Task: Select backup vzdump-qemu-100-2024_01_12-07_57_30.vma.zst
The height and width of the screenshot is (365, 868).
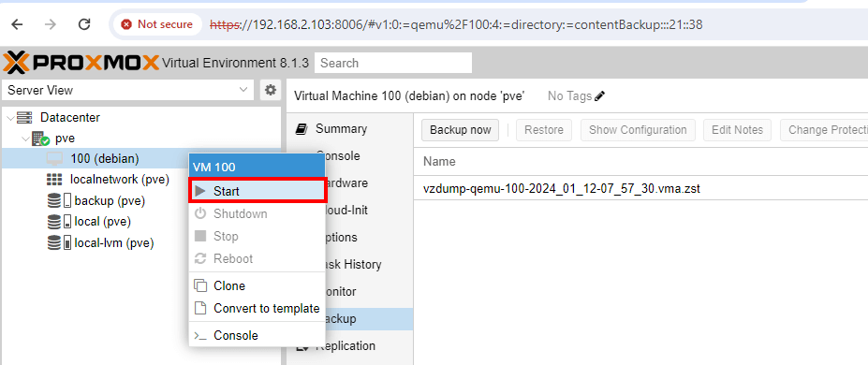Action: [x=640, y=189]
